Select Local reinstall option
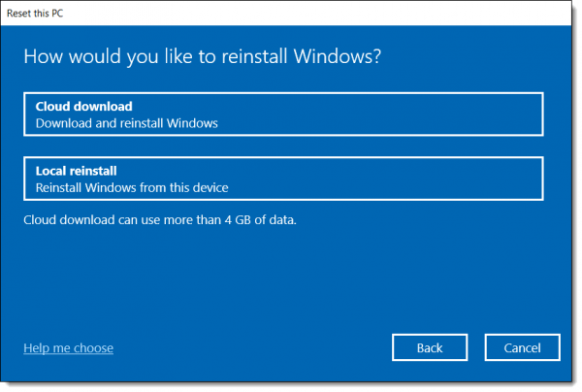 (x=283, y=179)
